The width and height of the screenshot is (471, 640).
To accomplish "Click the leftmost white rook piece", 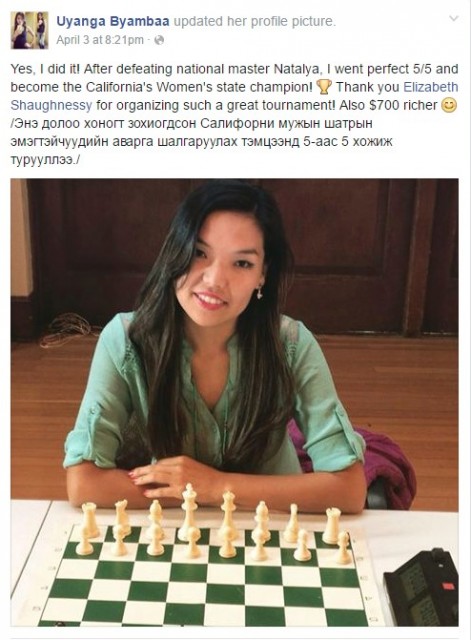I will point(90,520).
